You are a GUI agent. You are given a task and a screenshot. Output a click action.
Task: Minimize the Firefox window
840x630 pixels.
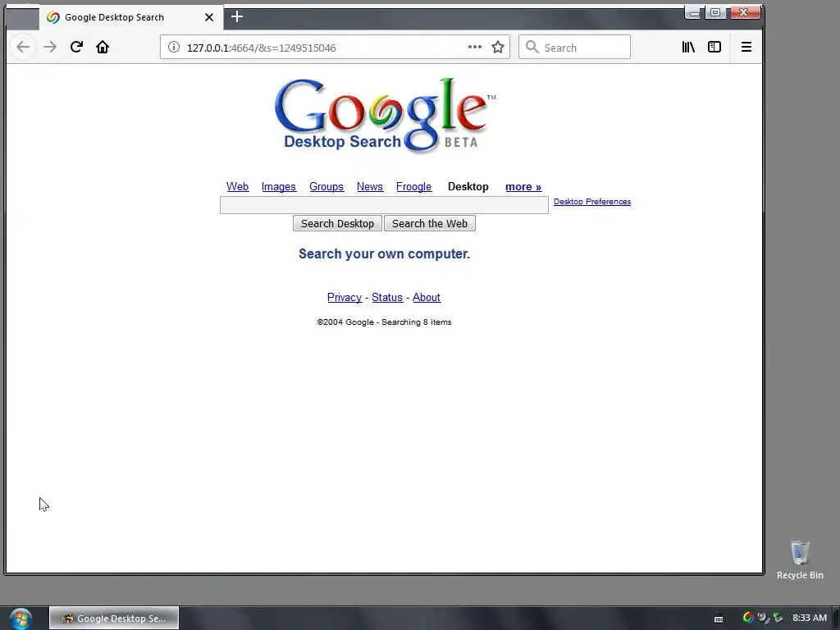[x=694, y=13]
